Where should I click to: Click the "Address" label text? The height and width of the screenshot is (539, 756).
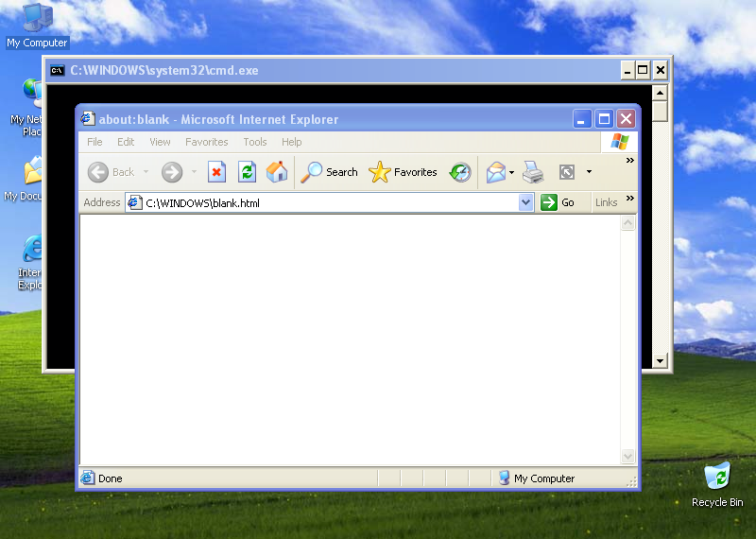pyautogui.click(x=102, y=202)
